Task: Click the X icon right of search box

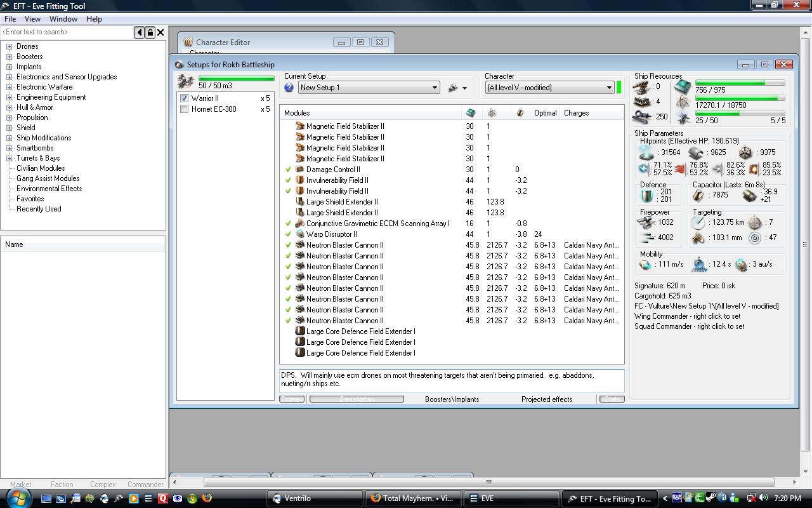Action: (160, 32)
